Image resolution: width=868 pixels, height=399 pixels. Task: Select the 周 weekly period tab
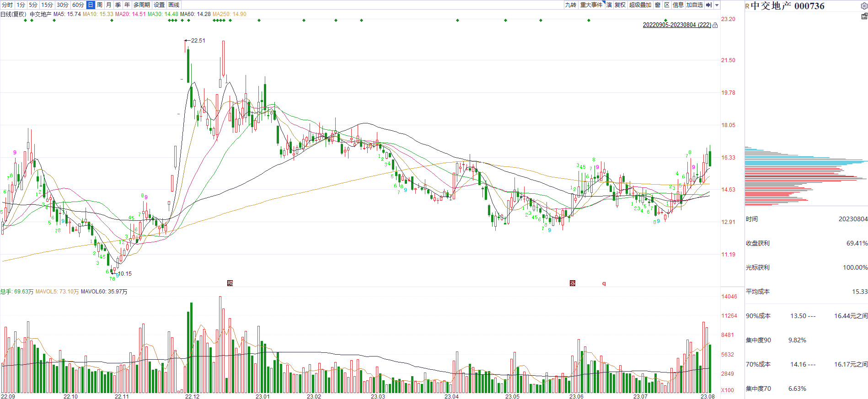[x=100, y=5]
